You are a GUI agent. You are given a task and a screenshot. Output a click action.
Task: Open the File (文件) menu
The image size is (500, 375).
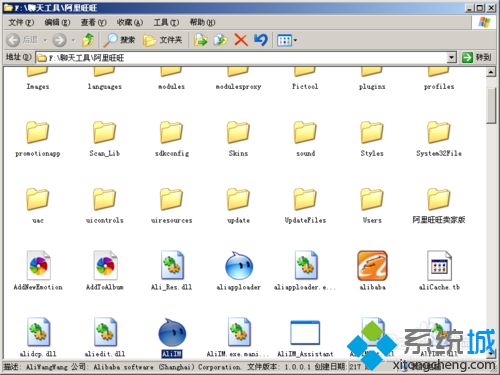21,22
